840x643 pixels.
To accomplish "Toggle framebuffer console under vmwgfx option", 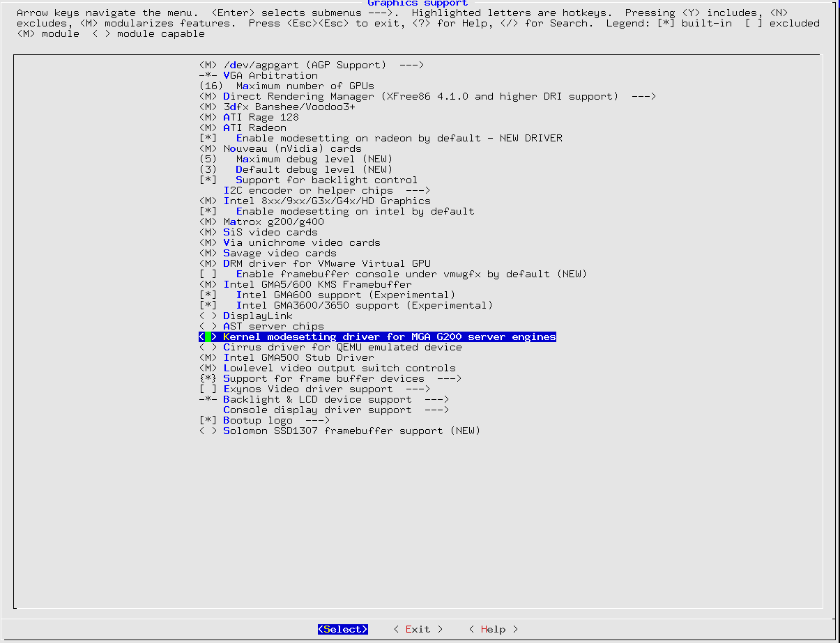I will 393,274.
